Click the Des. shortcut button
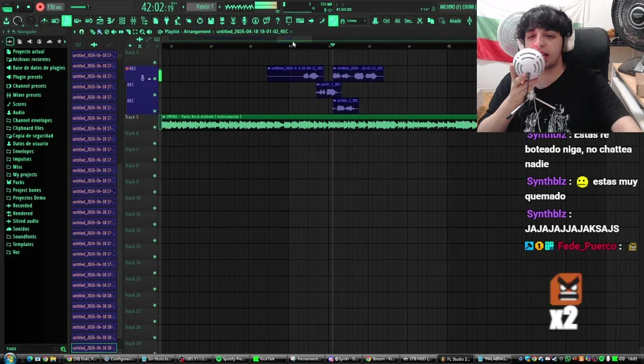Viewport: 644px width, 364px height. [409, 21]
